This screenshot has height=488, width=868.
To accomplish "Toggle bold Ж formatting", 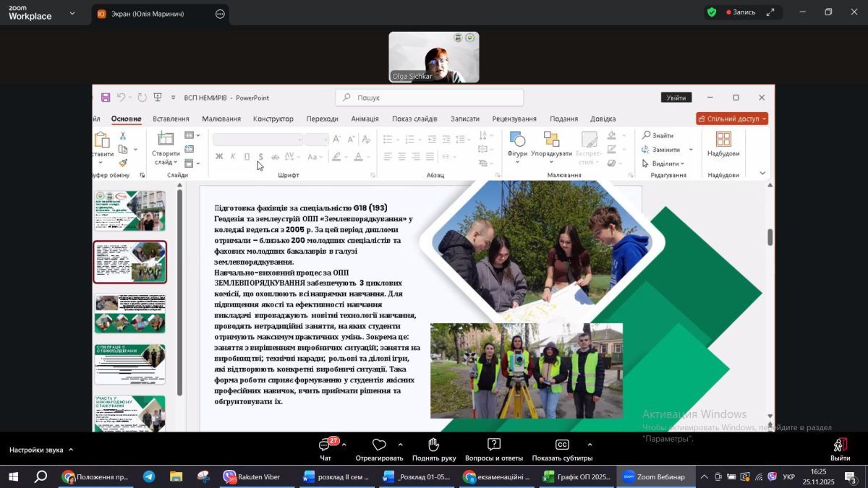I will [219, 157].
